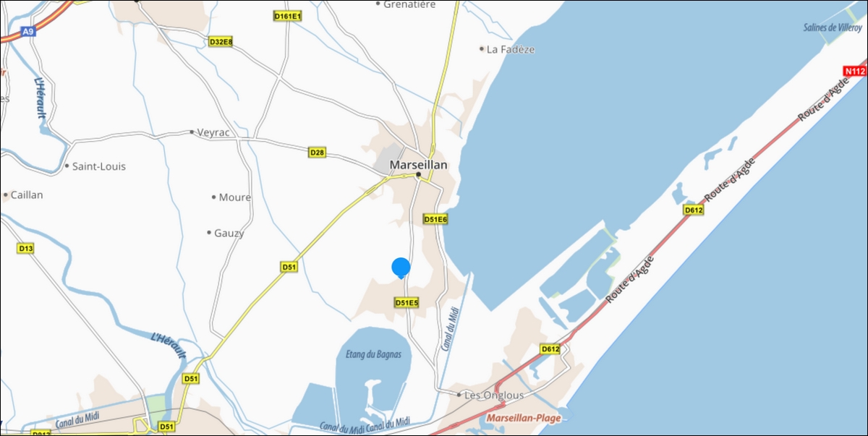Screen dimensions: 868x436
Task: Select the La Fadèze place label
Action: pyautogui.click(x=511, y=49)
